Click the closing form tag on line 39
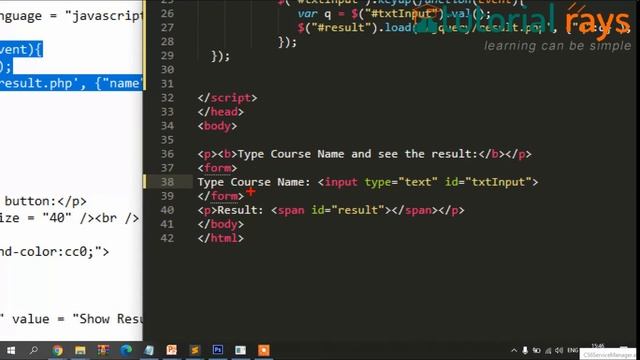 coord(220,196)
